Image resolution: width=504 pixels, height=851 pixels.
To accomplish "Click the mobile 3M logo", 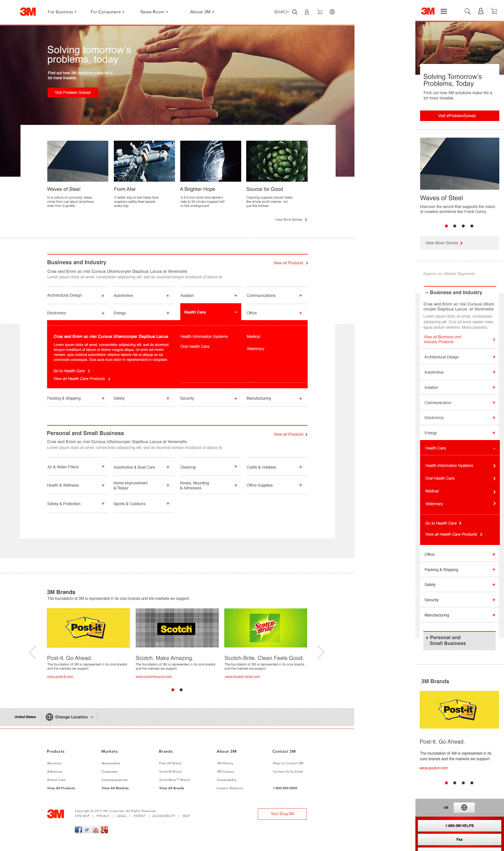I will [x=428, y=11].
